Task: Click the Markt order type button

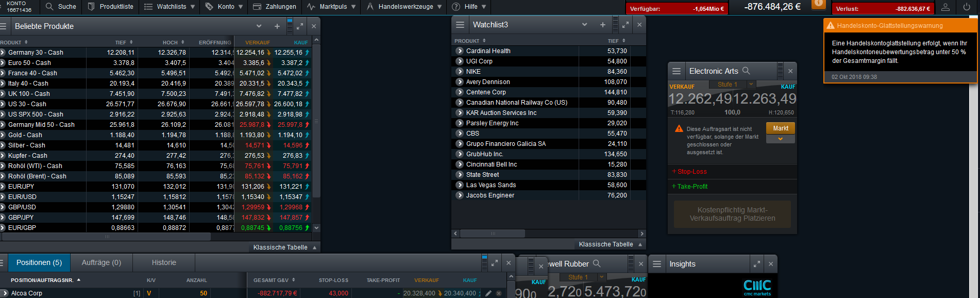Action: 781,128
